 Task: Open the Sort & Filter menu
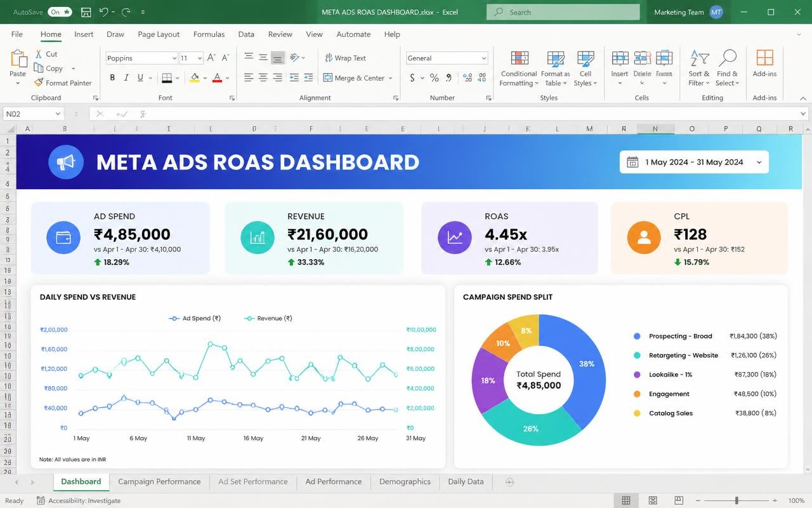[x=699, y=69]
